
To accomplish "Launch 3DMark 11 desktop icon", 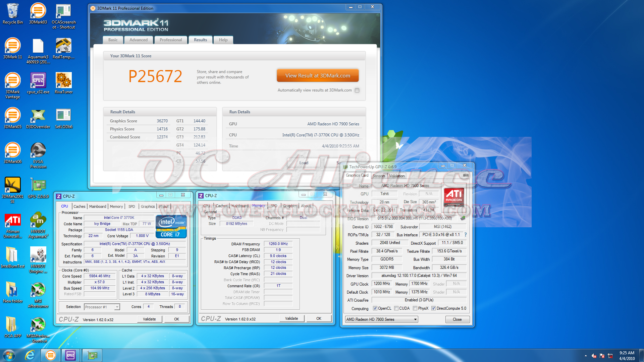I will (12, 48).
